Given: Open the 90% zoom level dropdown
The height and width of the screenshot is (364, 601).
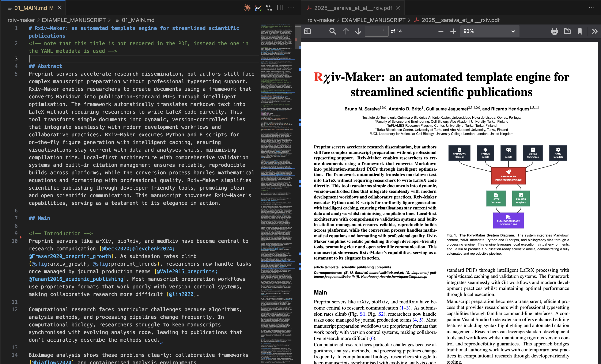Looking at the screenshot, I should (x=489, y=31).
